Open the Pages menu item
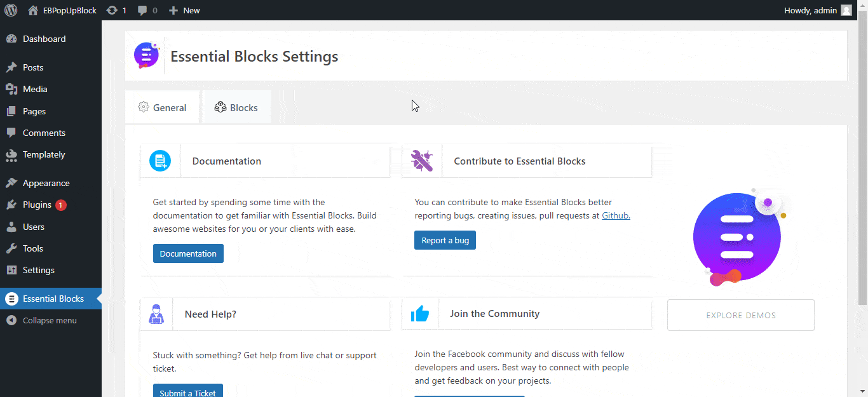The image size is (868, 397). 51,111
